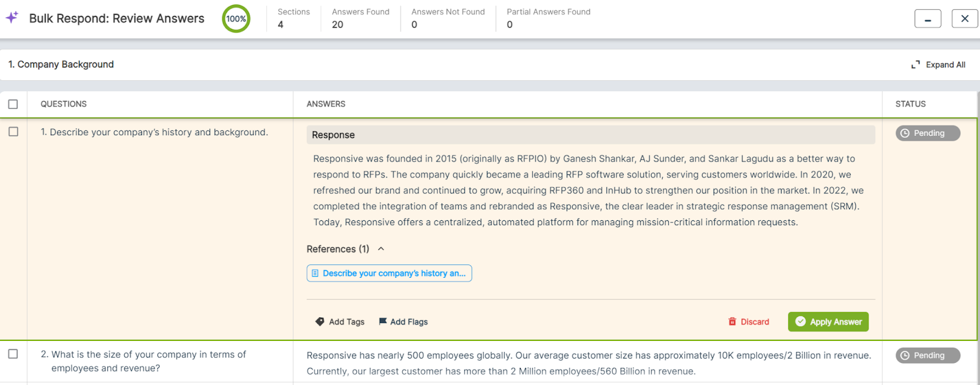Check the box for question 2
This screenshot has height=385, width=980.
[13, 354]
